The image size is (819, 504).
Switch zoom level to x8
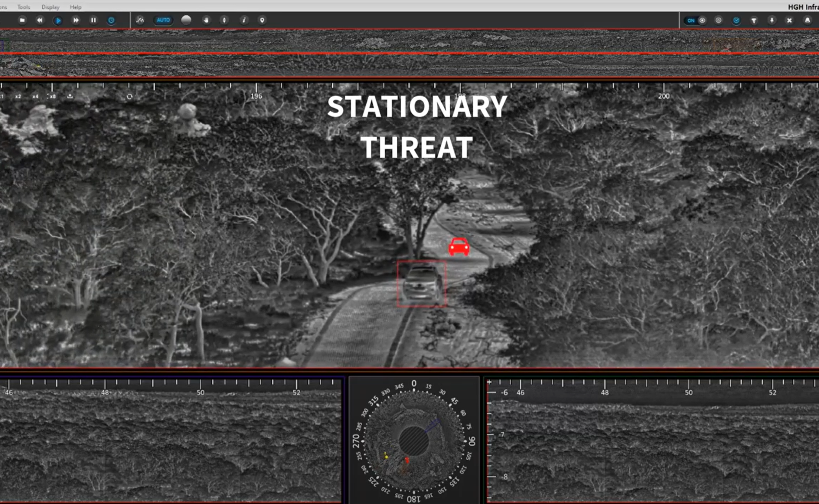point(53,96)
